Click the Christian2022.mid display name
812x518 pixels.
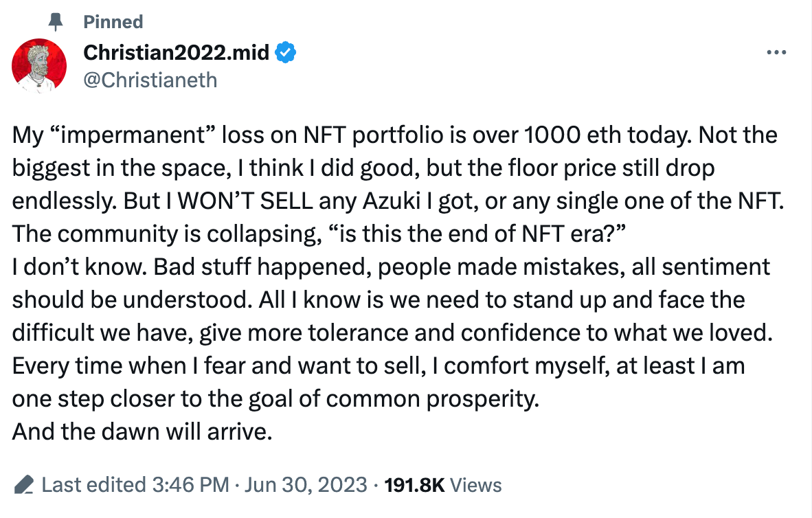click(176, 52)
